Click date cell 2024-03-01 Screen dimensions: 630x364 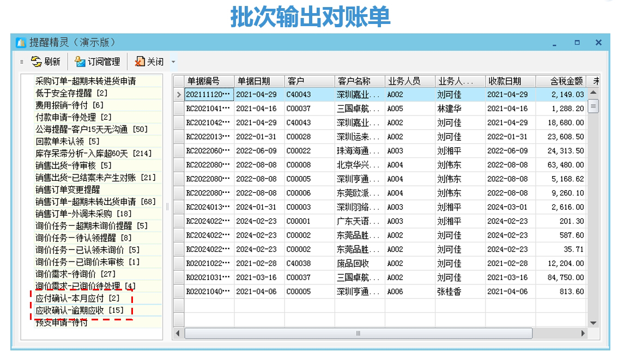pos(510,207)
